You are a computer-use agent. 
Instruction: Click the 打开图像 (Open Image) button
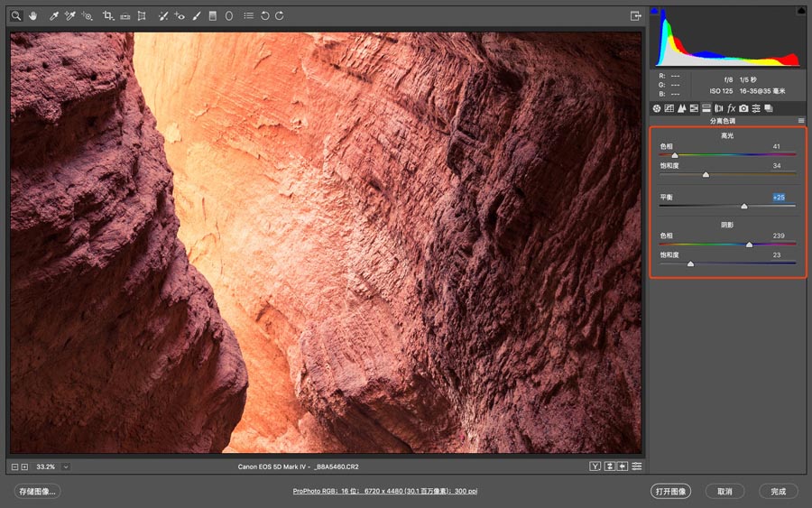click(670, 492)
